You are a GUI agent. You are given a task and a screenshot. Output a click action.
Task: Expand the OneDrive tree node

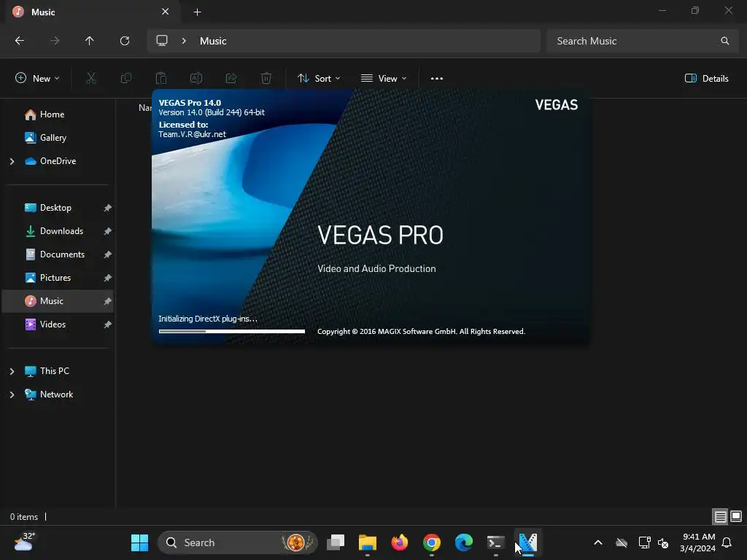click(x=12, y=161)
